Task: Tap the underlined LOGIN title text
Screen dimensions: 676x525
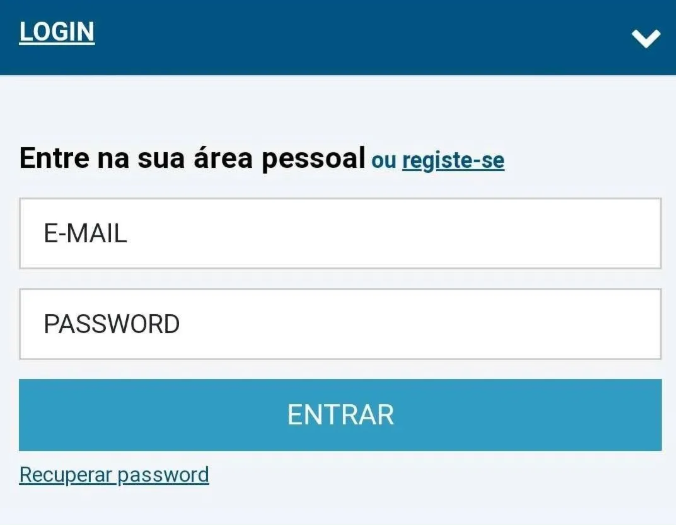Action: tap(57, 32)
